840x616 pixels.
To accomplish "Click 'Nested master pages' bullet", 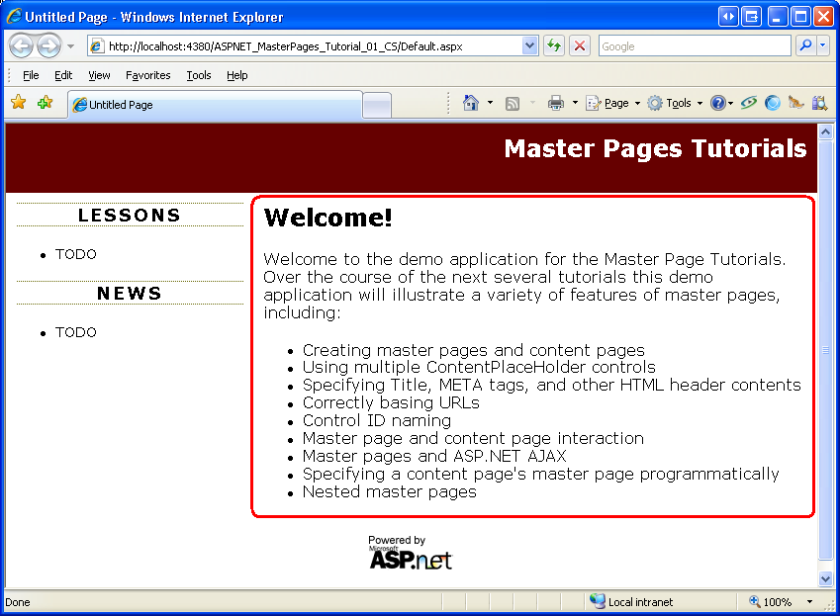I will click(390, 491).
